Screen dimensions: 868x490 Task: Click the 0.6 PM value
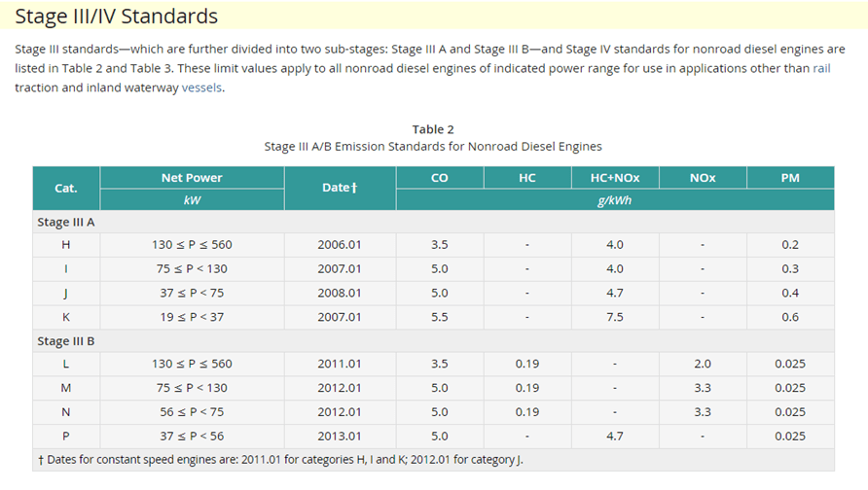pyautogui.click(x=789, y=317)
